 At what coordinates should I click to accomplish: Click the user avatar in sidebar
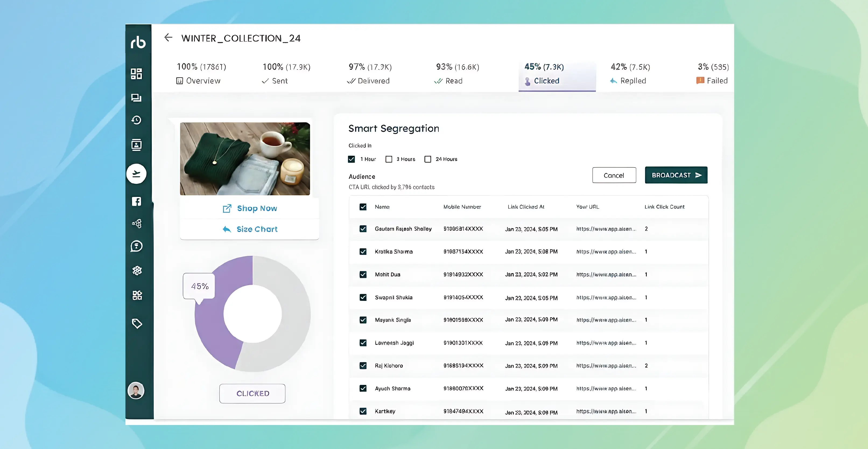136,391
